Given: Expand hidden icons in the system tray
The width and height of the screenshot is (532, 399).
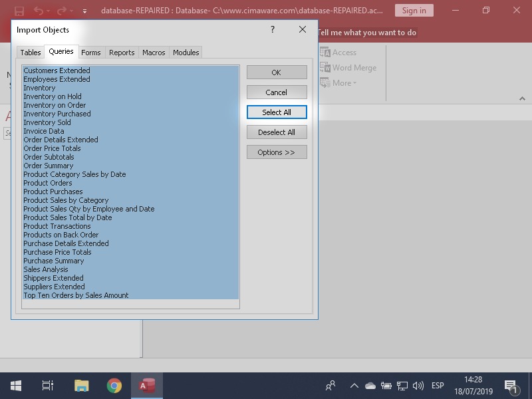Looking at the screenshot, I should pyautogui.click(x=354, y=384).
